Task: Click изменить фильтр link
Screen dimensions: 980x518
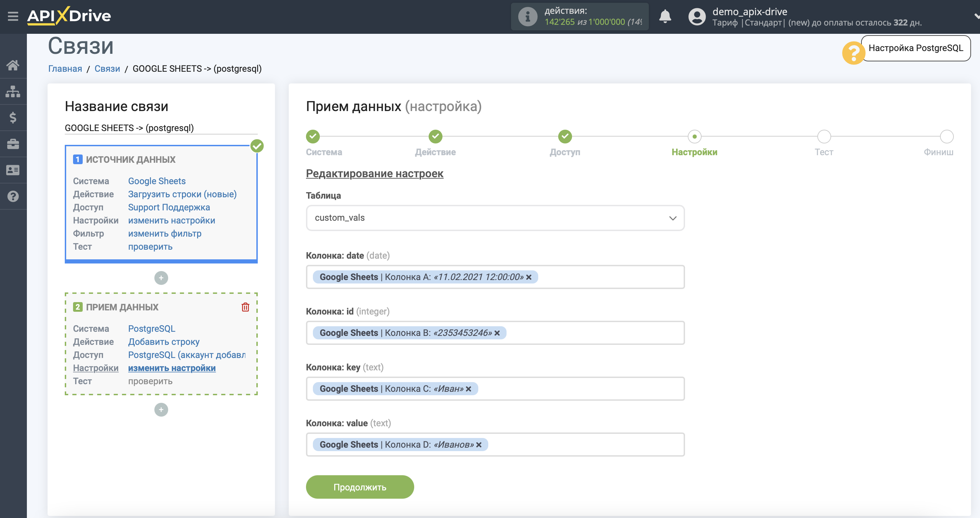Action: point(165,234)
